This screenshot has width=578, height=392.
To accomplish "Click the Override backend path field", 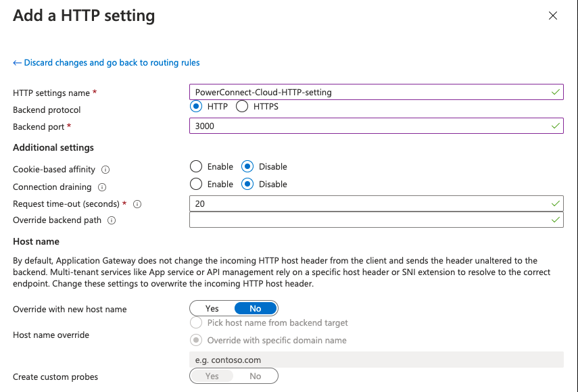I will [370, 220].
